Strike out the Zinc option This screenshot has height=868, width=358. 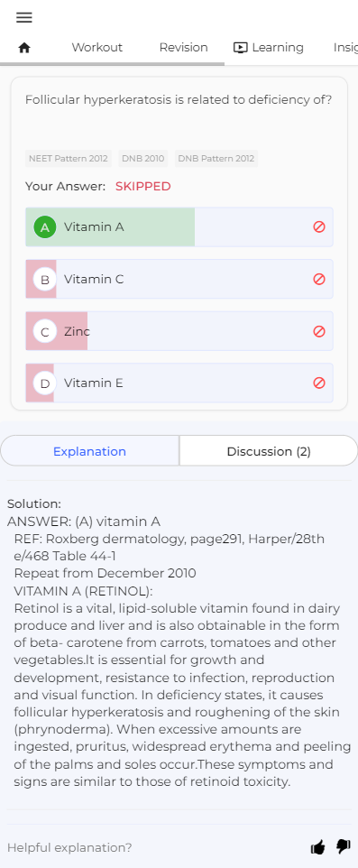319,331
